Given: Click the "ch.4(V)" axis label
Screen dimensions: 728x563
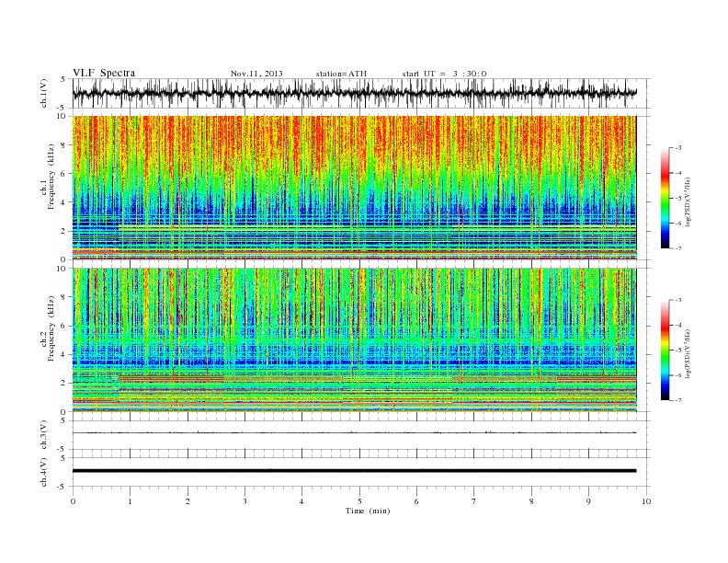Looking at the screenshot, I should coord(44,472).
